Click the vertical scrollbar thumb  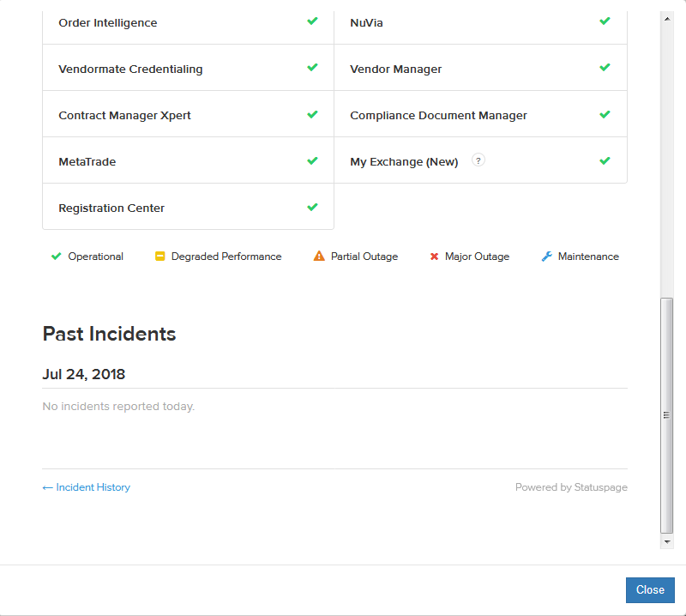tap(667, 415)
